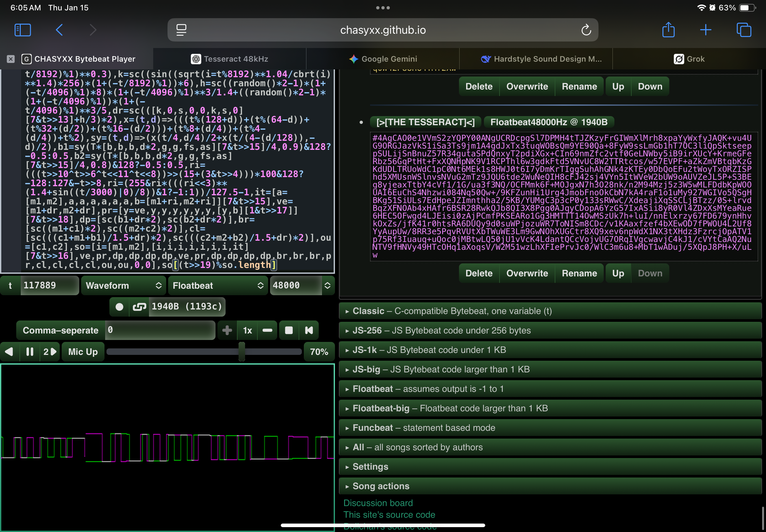Click the volume slider handle

point(242,352)
